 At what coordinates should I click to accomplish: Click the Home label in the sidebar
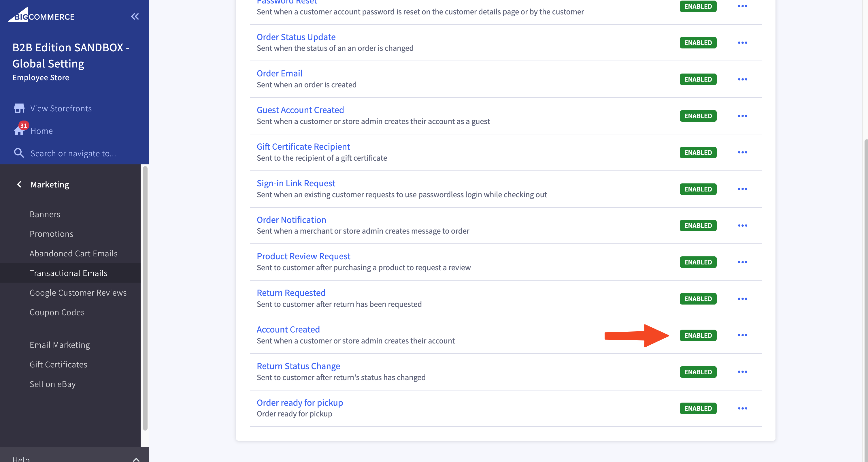[x=41, y=131]
